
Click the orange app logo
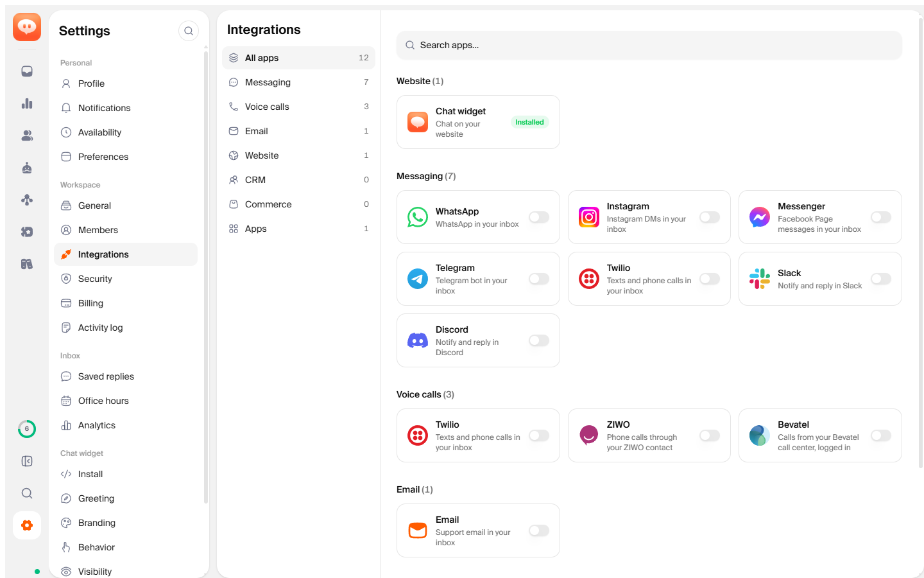(27, 27)
